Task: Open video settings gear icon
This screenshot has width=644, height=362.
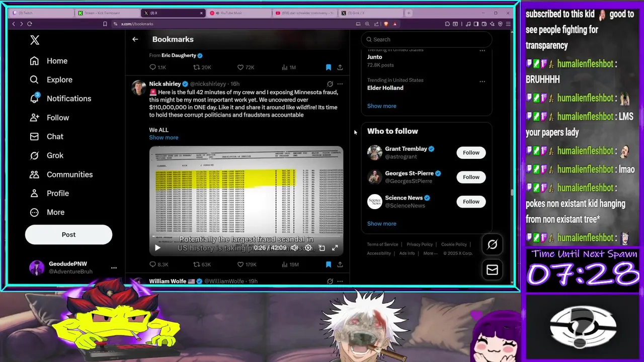Action: (x=308, y=248)
